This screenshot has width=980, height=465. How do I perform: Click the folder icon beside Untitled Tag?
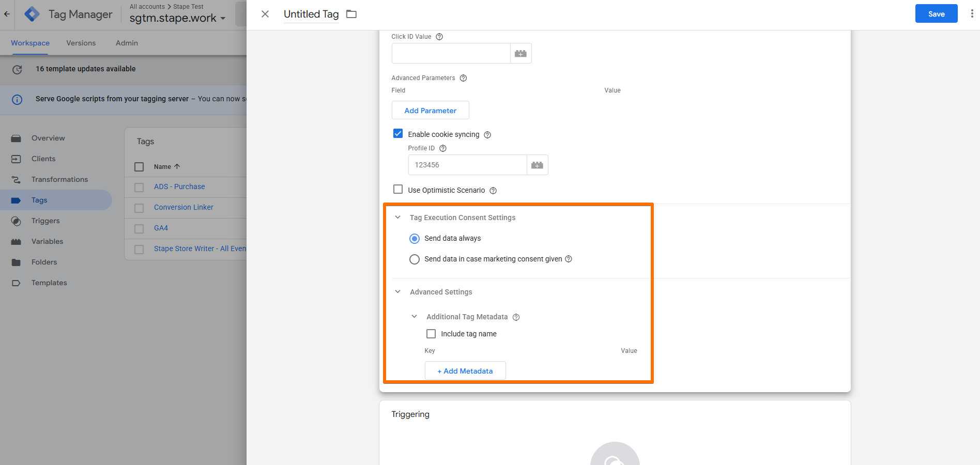[x=351, y=14]
